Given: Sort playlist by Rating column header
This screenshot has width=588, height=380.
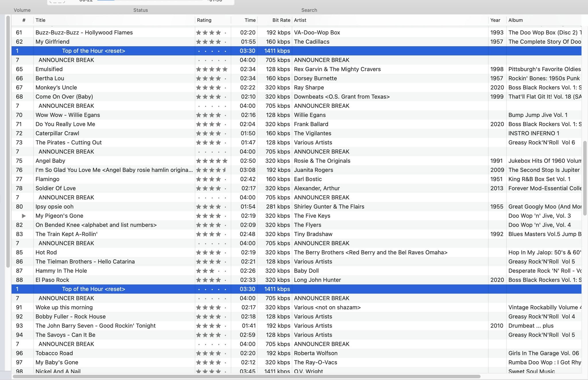Looking at the screenshot, I should pos(213,20).
